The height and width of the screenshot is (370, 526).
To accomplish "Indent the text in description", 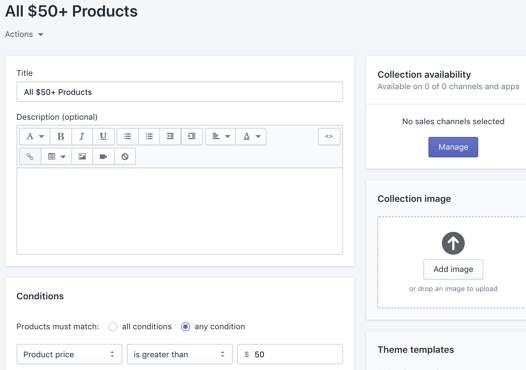I will (x=192, y=137).
